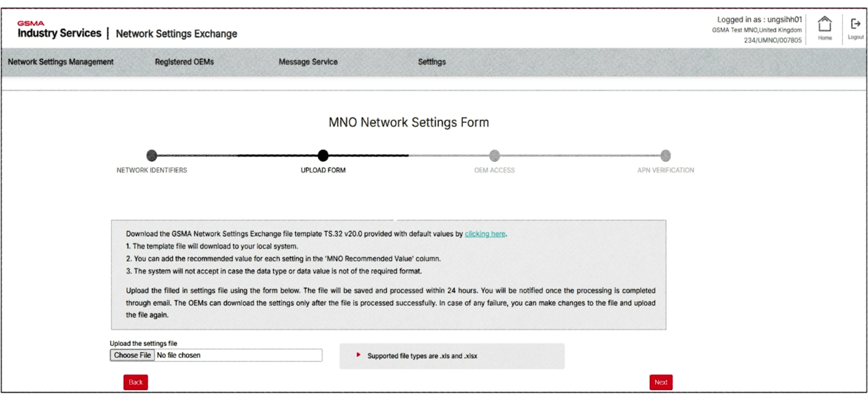
Task: Select the Upload Form step circle
Action: (323, 155)
